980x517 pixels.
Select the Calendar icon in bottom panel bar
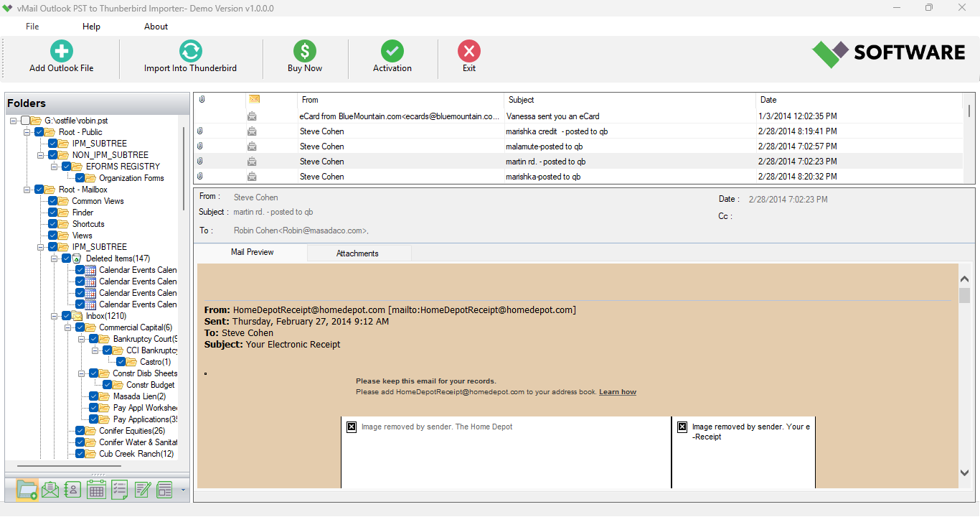coord(96,489)
